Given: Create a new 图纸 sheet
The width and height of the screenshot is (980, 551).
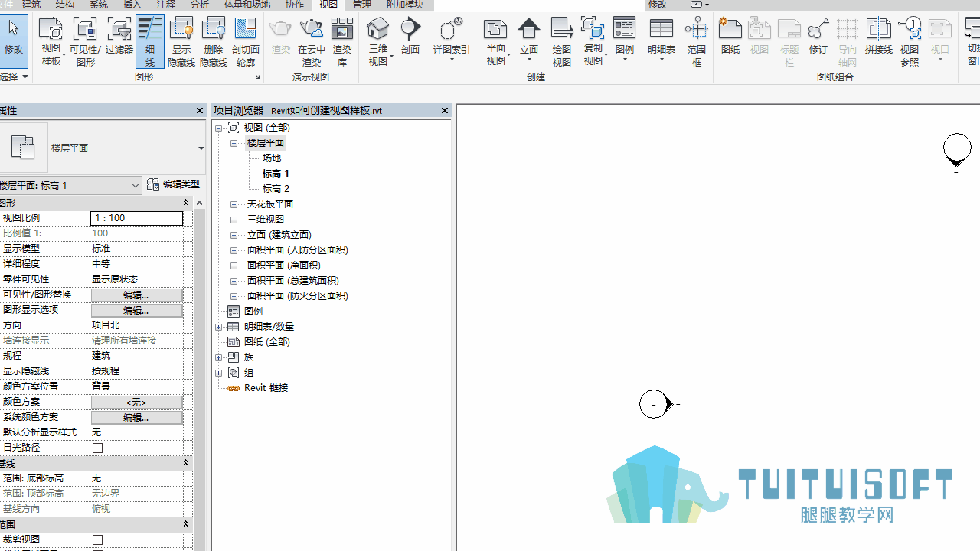Looking at the screenshot, I should point(730,35).
